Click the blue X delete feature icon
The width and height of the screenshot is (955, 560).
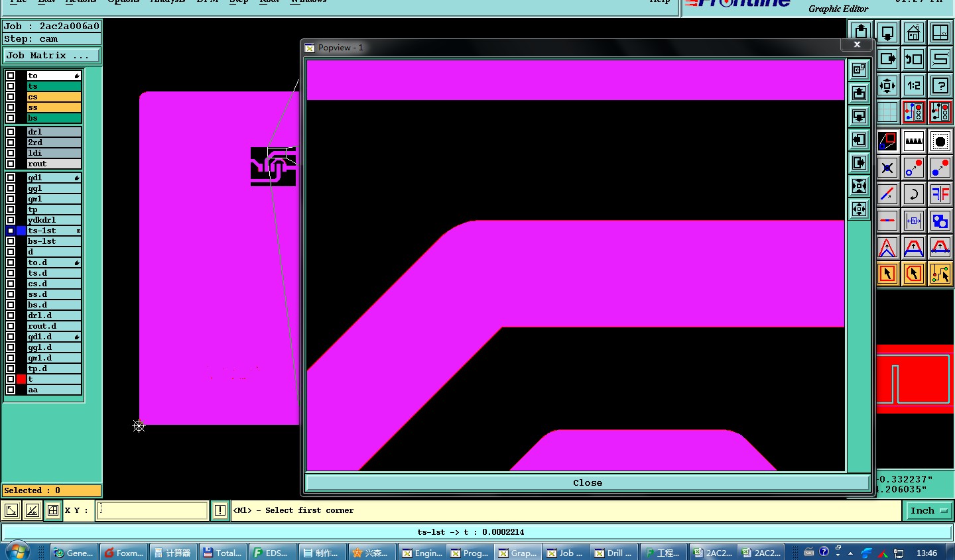(x=887, y=168)
